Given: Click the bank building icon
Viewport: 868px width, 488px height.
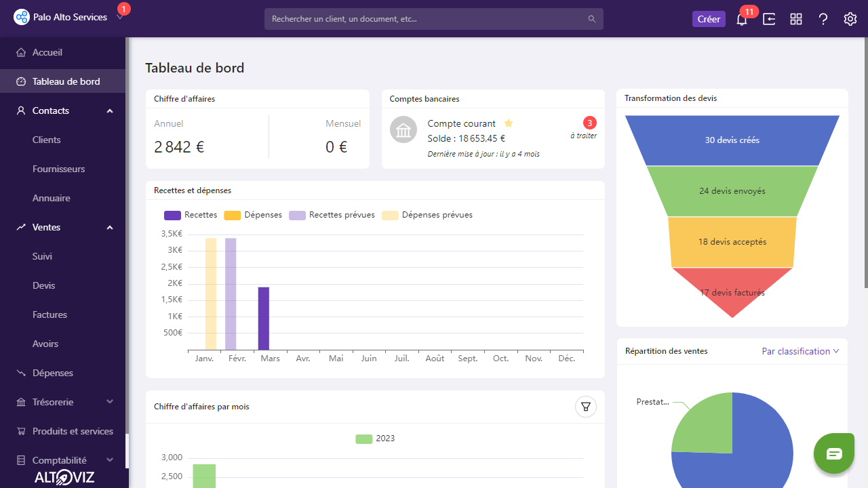Looking at the screenshot, I should pyautogui.click(x=403, y=129).
